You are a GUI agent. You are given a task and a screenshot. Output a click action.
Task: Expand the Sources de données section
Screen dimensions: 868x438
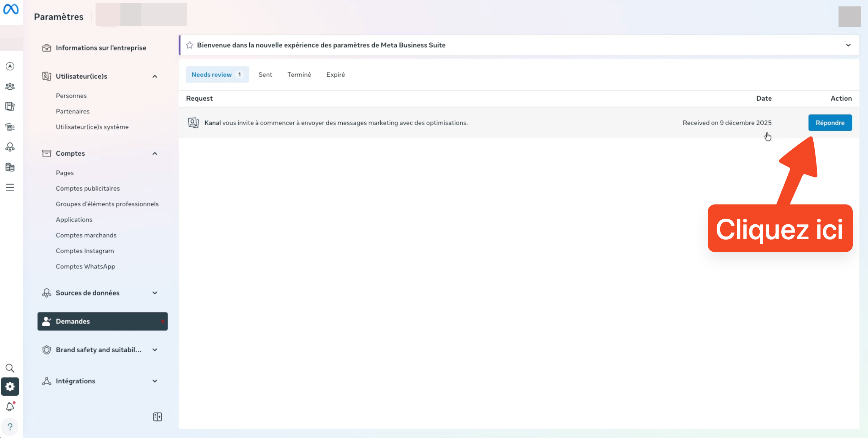coord(155,293)
